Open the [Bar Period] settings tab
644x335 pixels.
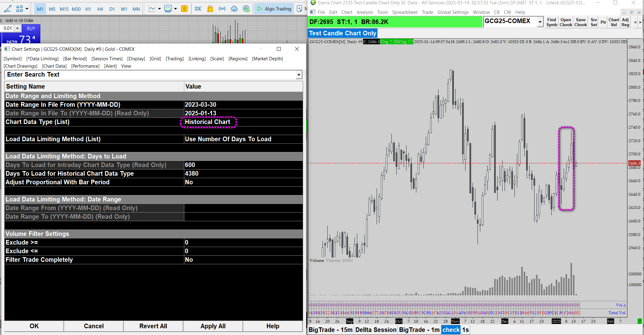[x=75, y=58]
